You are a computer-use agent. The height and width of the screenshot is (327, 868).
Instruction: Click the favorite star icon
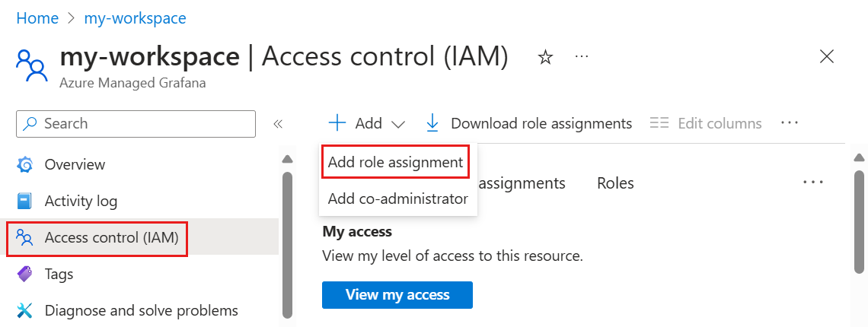(545, 58)
